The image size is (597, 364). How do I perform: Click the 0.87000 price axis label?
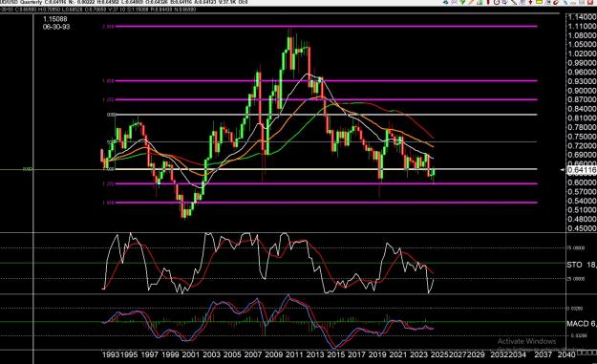click(582, 99)
